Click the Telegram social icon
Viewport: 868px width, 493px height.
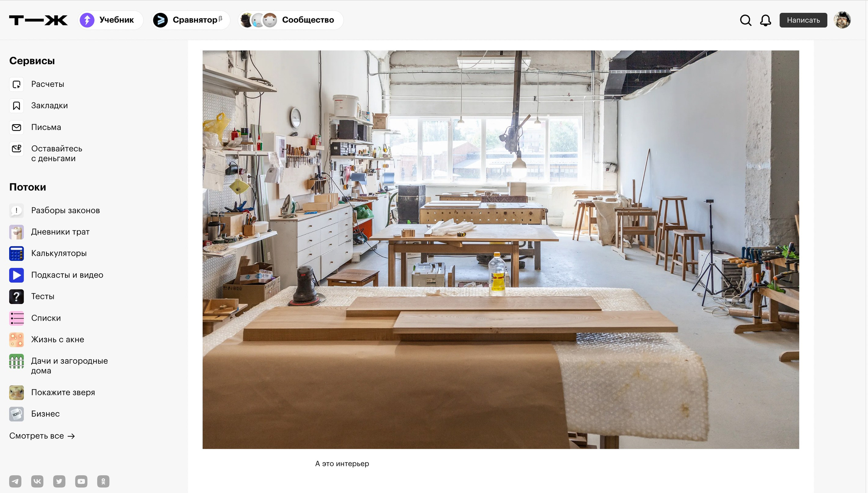[x=15, y=481]
